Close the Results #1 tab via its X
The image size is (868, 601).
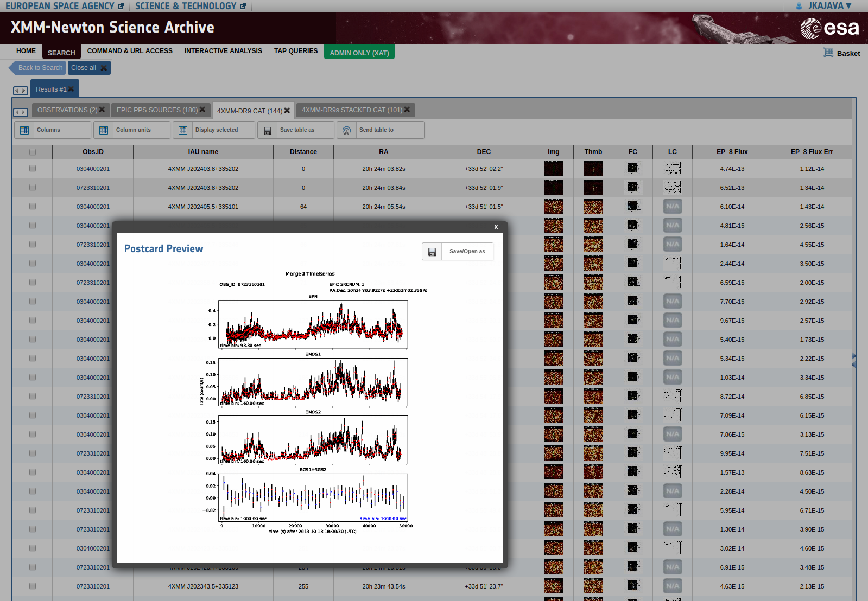[x=71, y=89]
